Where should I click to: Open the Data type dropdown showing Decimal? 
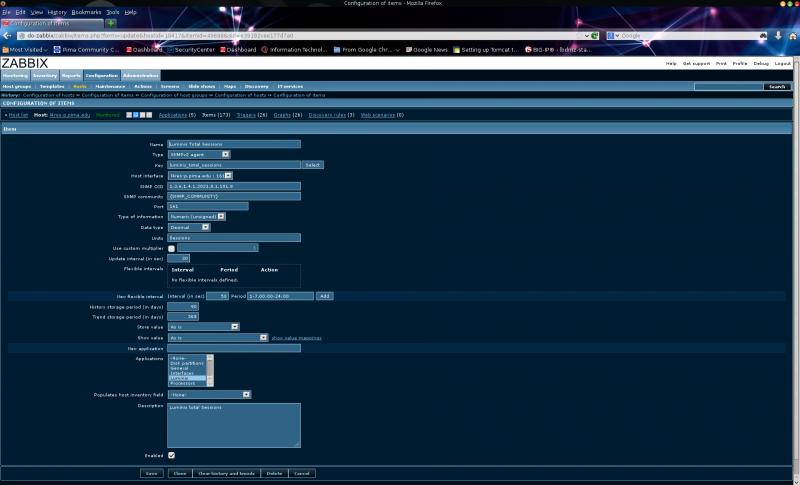(x=189, y=227)
